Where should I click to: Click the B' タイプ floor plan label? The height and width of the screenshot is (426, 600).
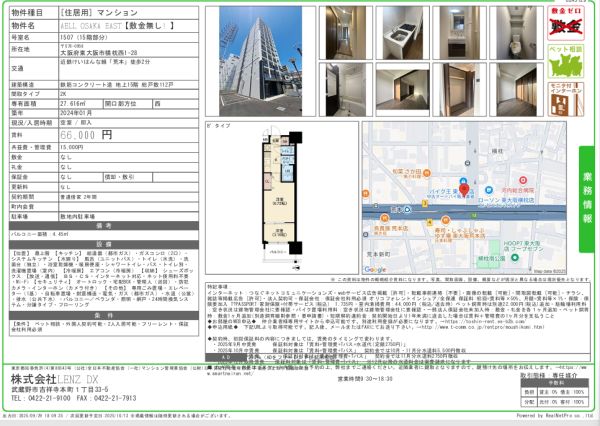point(219,126)
